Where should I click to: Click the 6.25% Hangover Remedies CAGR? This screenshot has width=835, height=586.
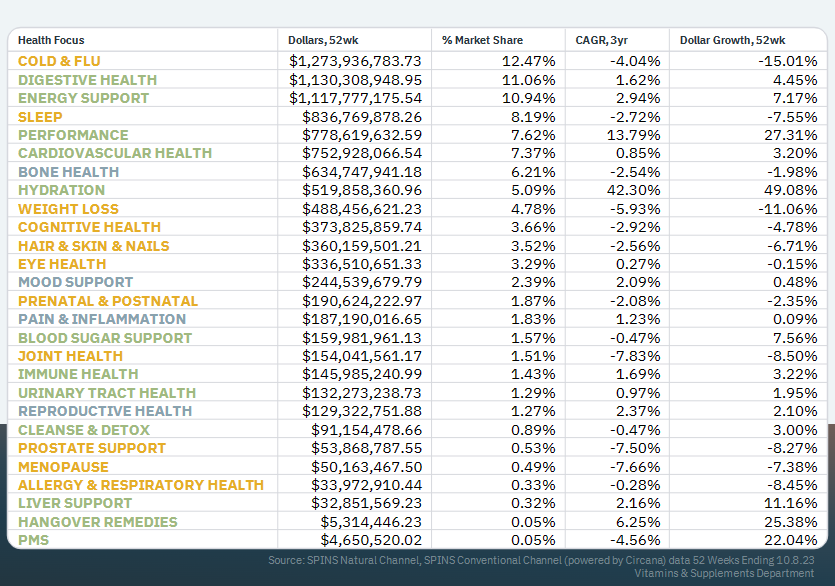(638, 522)
